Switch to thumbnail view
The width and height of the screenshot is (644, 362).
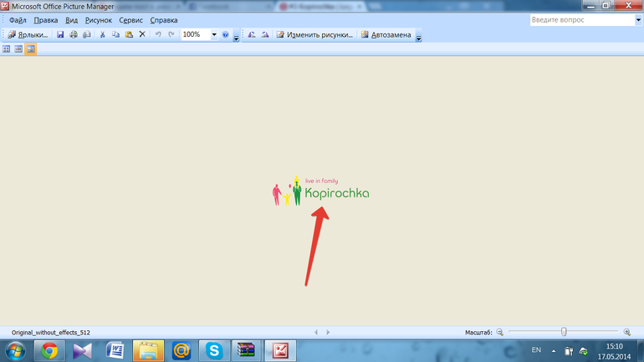coord(6,49)
